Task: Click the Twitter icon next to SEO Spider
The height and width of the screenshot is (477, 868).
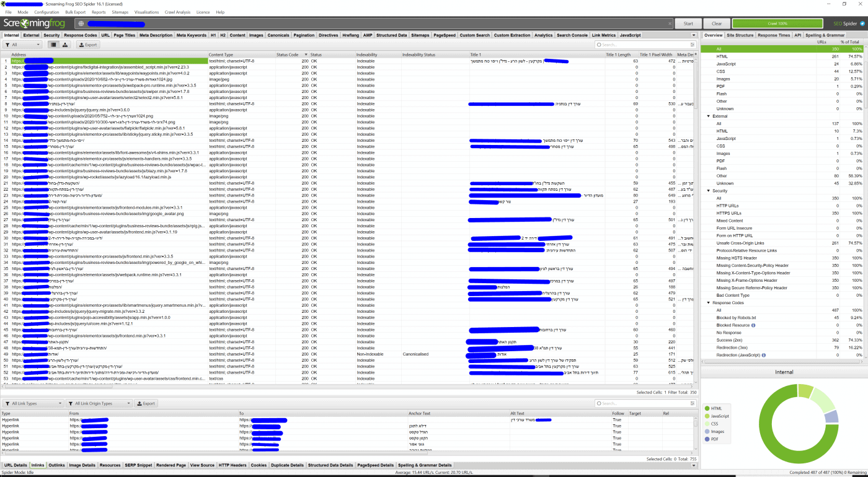Action: [861, 24]
